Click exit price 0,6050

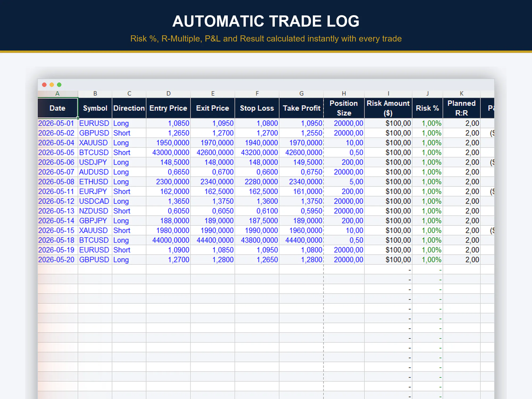click(x=213, y=211)
